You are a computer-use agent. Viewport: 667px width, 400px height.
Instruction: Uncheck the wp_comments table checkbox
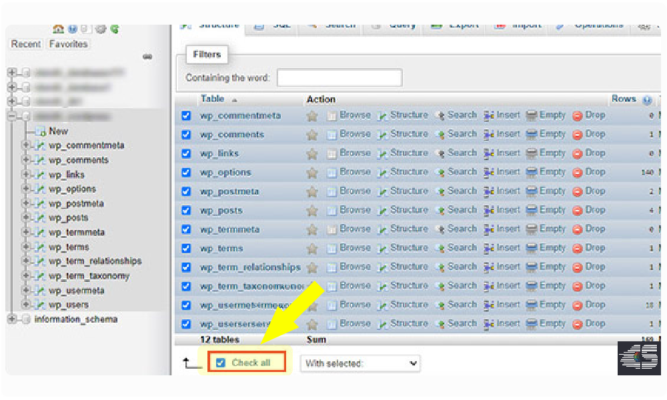(x=186, y=135)
